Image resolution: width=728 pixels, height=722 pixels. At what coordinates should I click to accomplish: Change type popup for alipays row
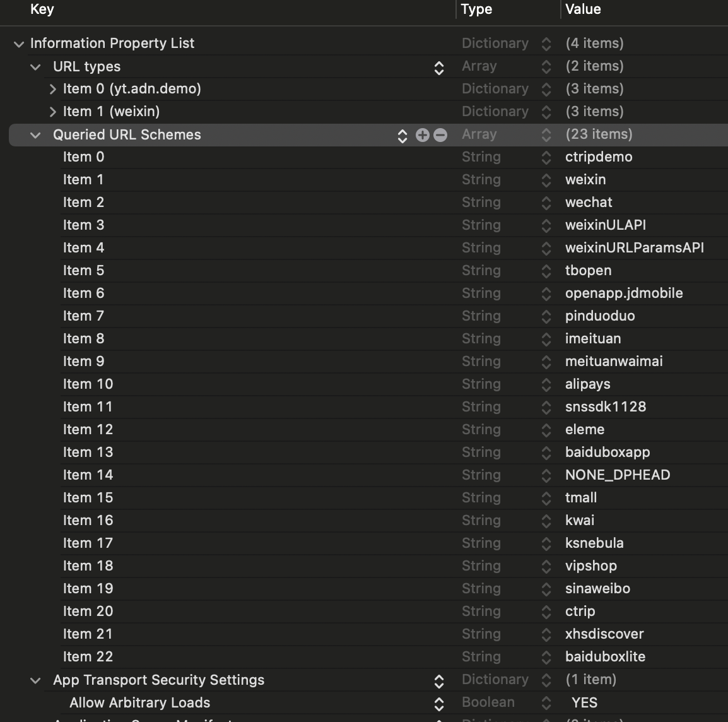[x=546, y=385]
